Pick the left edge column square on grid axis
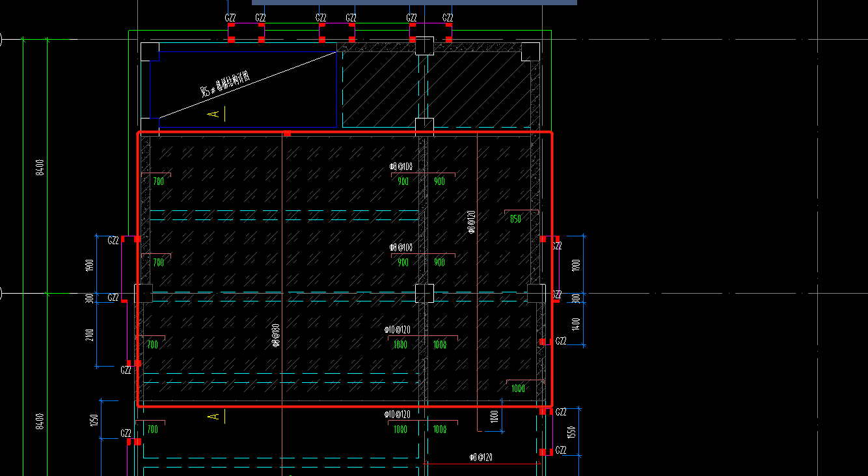Viewport: 868px width, 476px height. coord(143,293)
